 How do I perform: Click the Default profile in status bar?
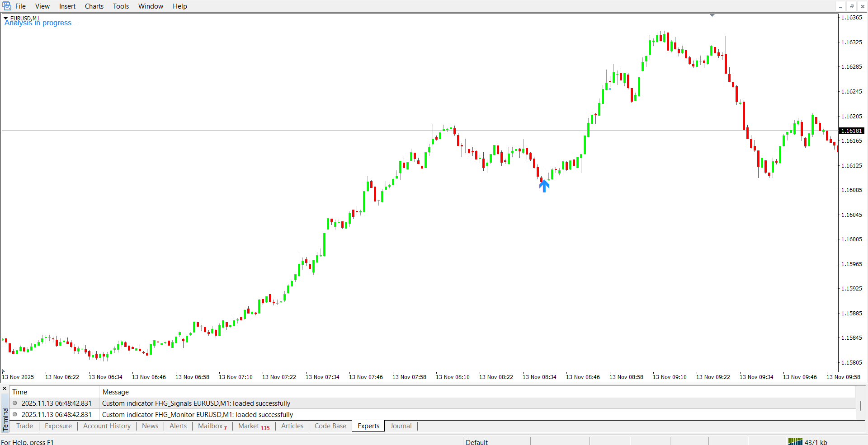click(476, 442)
